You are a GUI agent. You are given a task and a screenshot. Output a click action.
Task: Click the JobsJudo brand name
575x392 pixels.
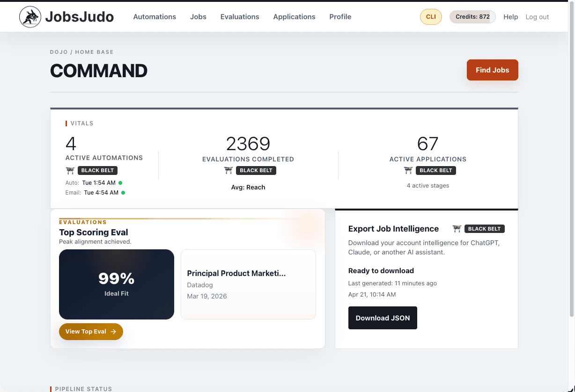point(80,17)
